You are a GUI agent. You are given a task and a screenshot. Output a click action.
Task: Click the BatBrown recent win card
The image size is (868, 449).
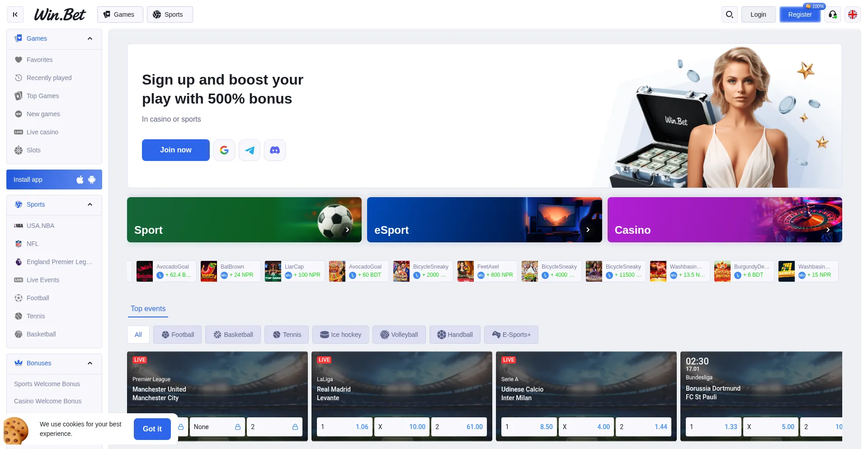pyautogui.click(x=230, y=271)
